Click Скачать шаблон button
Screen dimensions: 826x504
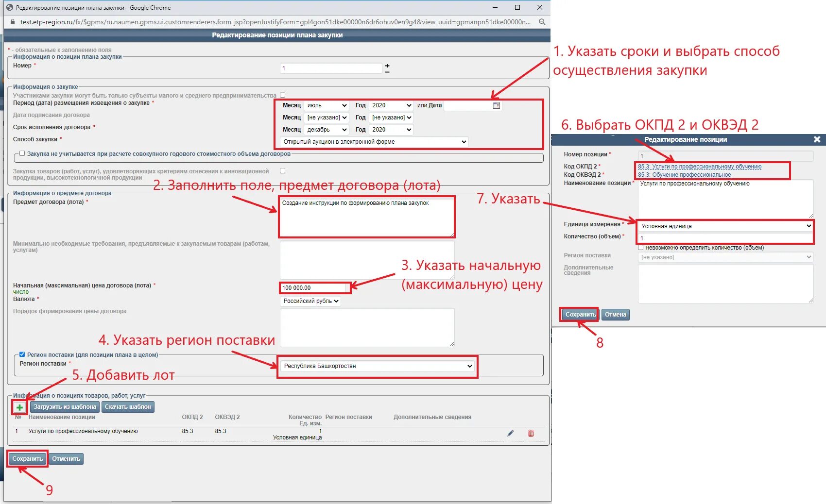(x=128, y=407)
